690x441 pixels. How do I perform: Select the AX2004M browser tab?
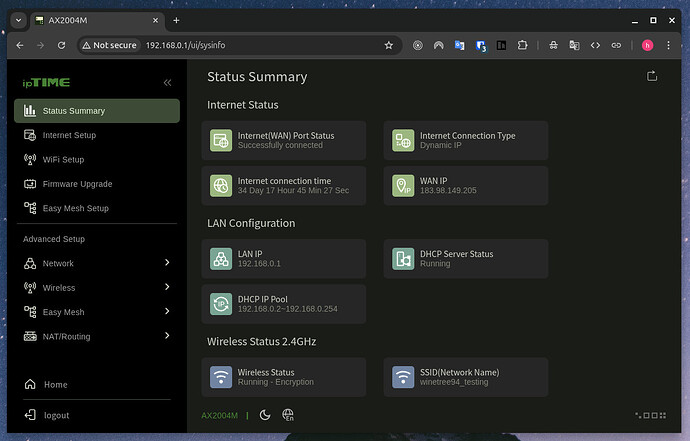97,20
